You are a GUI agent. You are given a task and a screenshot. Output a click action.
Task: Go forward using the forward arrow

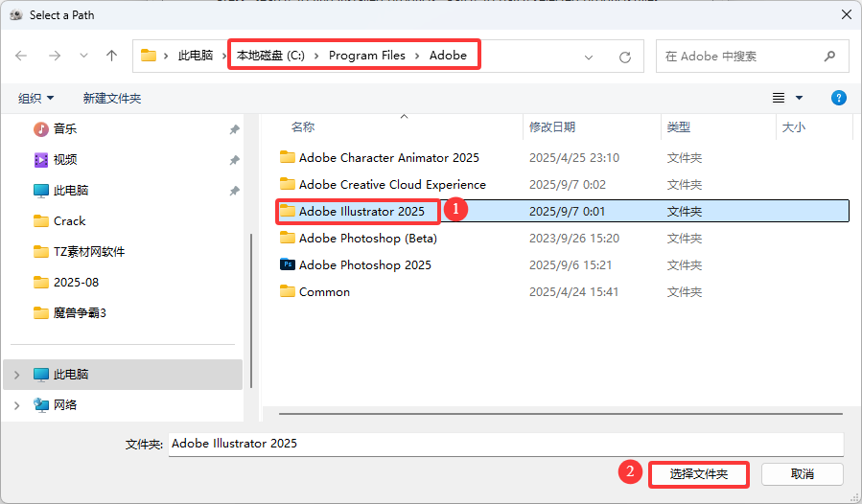tap(55, 56)
